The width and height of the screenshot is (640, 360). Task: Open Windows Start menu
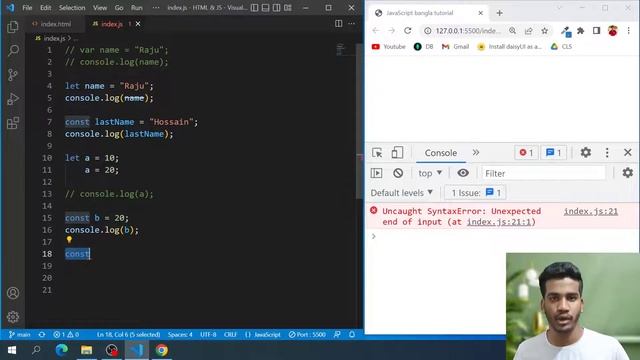[12, 350]
